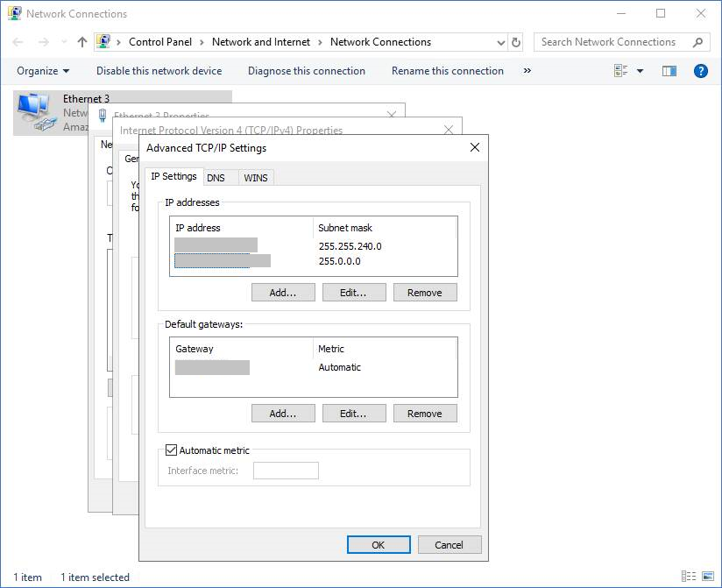Navigate to Control Panel breadcrumb
This screenshot has width=722, height=588.
[x=160, y=42]
